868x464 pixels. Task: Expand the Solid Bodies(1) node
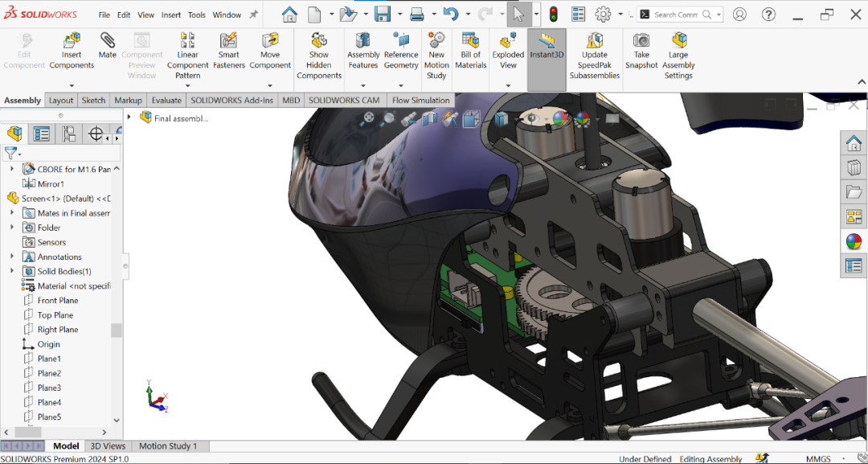pos(12,271)
